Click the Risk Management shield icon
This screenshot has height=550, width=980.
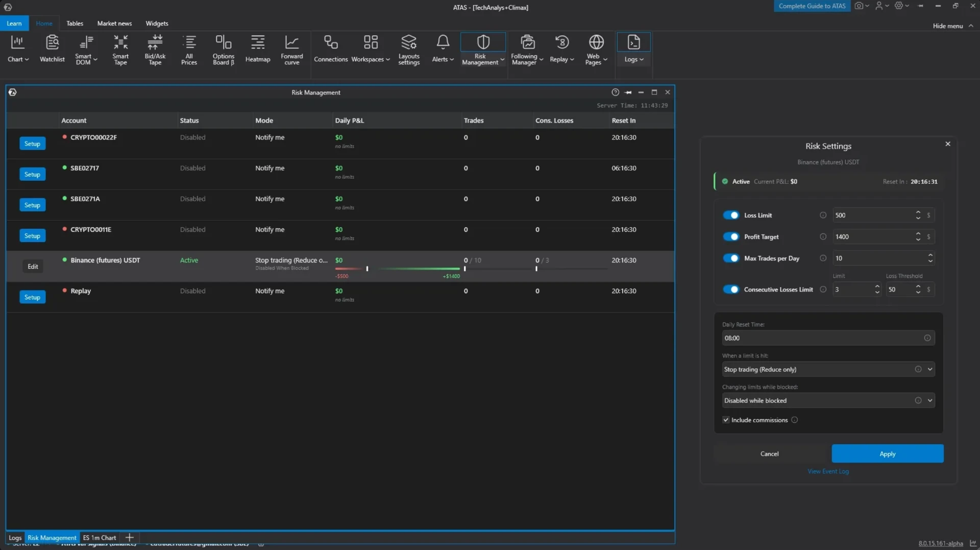point(483,42)
